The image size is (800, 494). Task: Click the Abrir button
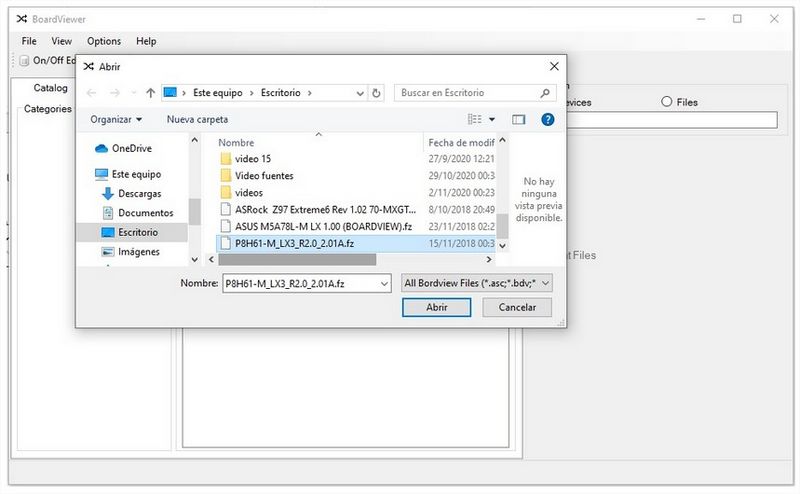click(436, 307)
